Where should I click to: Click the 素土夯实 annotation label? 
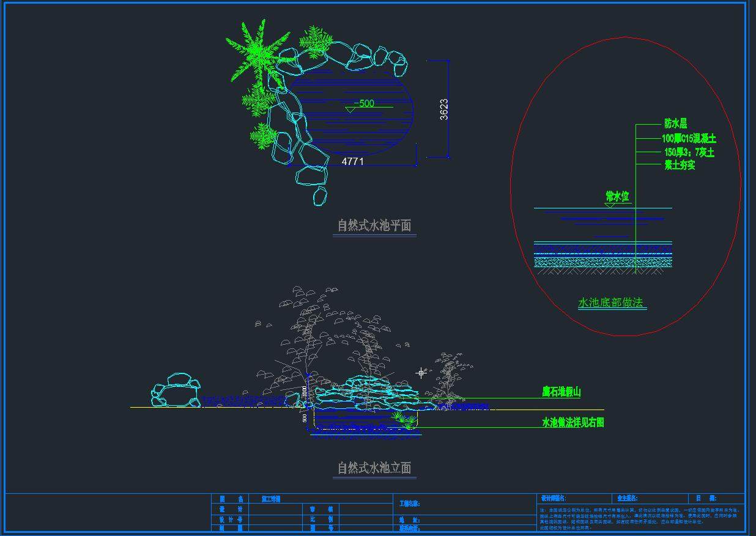point(680,165)
